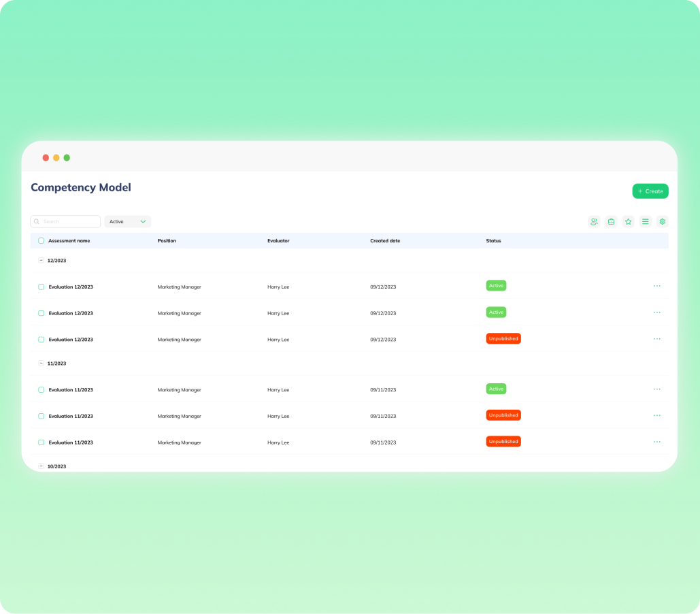700x614 pixels.
Task: Collapse the 10/2023 group
Action: pos(41,466)
